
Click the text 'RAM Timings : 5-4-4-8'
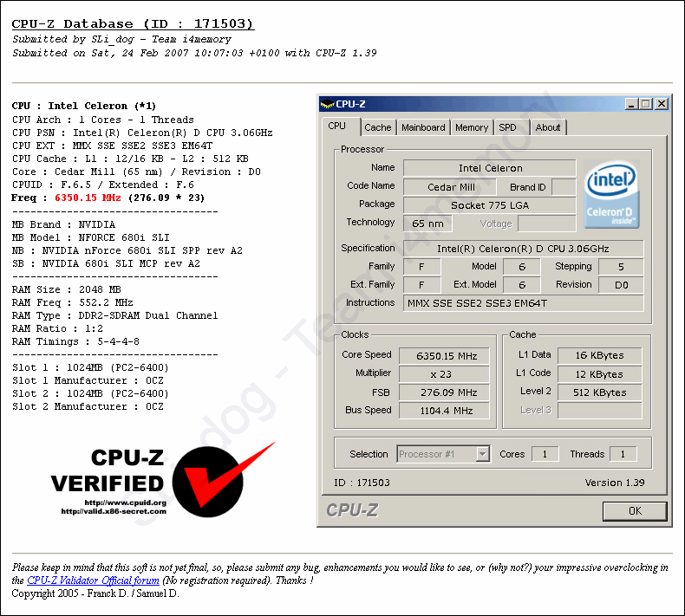pos(75,341)
